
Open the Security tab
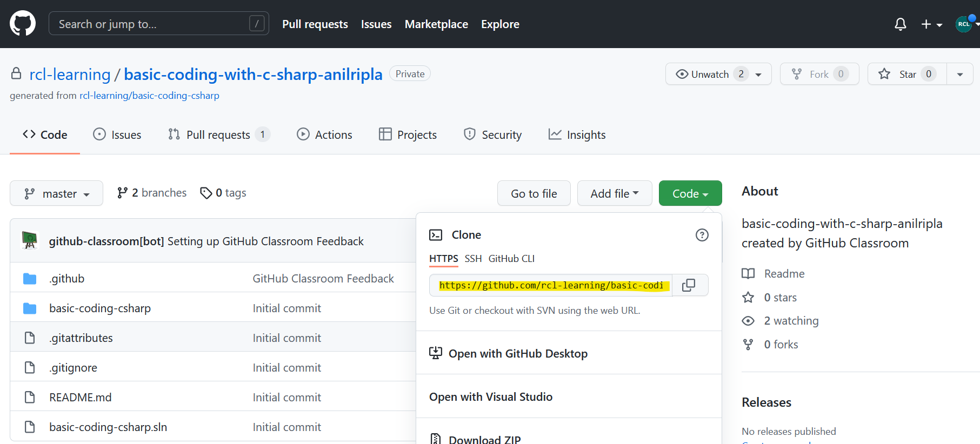pos(492,134)
